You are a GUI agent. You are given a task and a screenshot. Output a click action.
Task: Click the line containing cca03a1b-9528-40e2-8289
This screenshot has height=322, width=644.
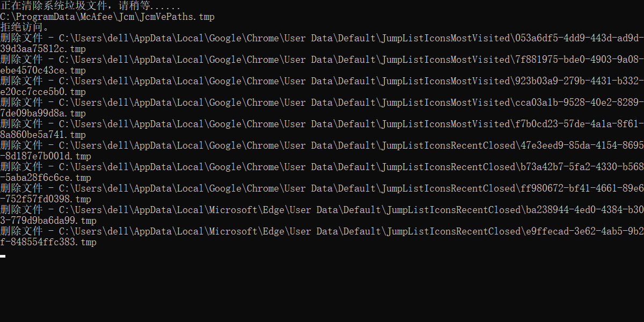322,103
